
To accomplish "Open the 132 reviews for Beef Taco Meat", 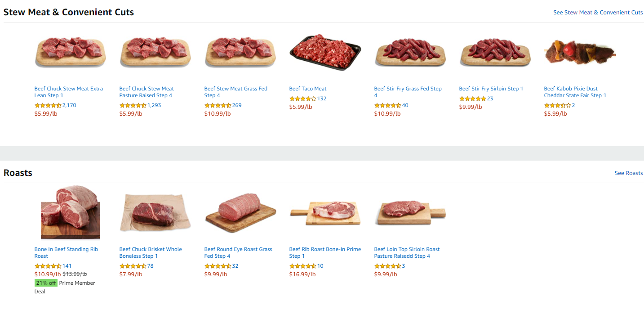I will click(x=322, y=99).
